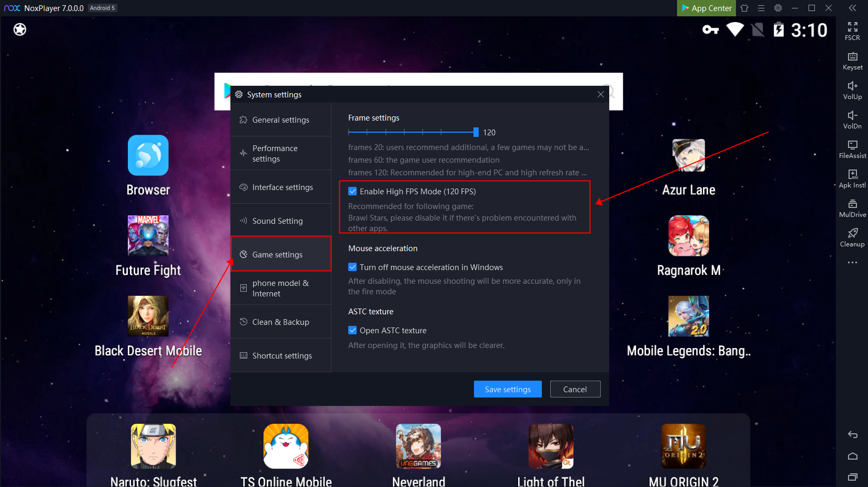Click the Apk Install icon
This screenshot has height=487, width=868.
coord(852,178)
